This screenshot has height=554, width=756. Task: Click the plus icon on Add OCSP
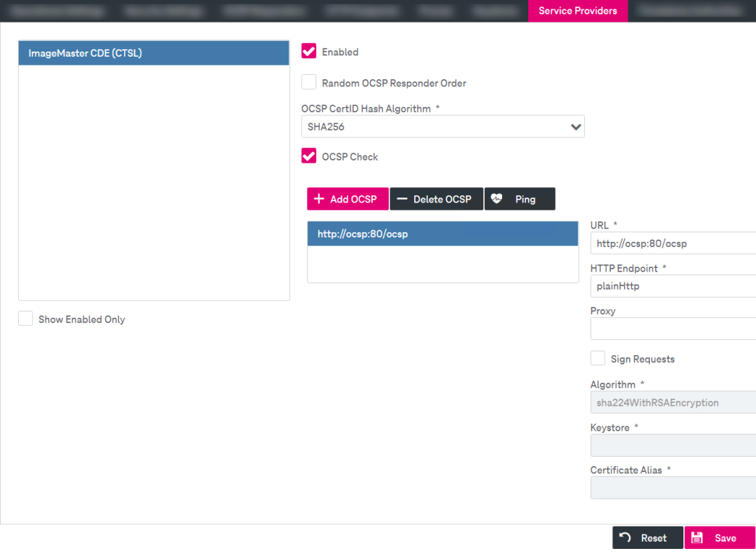click(319, 199)
